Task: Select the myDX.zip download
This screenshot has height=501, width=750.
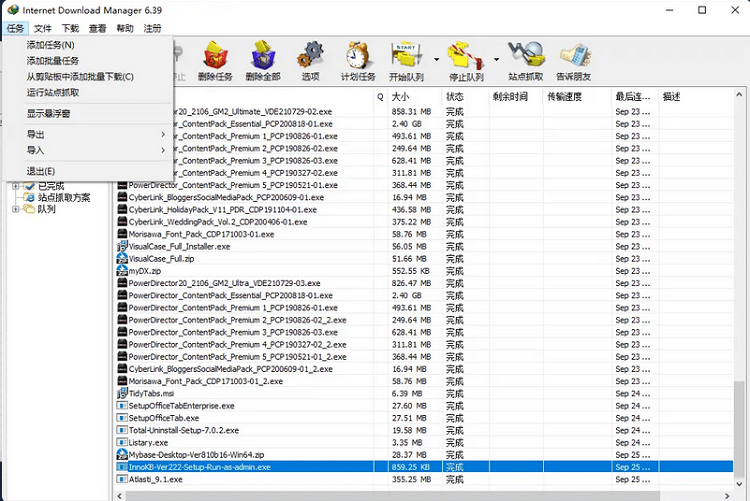Action: click(424, 271)
